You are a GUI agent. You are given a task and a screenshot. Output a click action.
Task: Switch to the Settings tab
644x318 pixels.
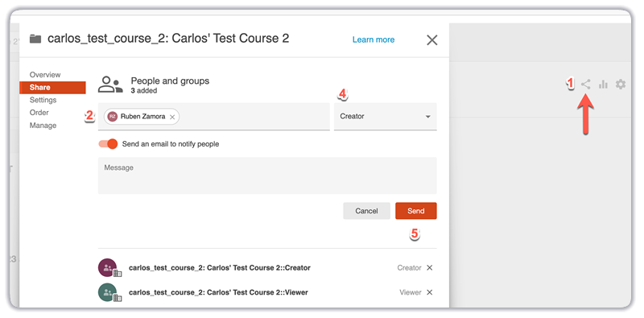(x=43, y=100)
